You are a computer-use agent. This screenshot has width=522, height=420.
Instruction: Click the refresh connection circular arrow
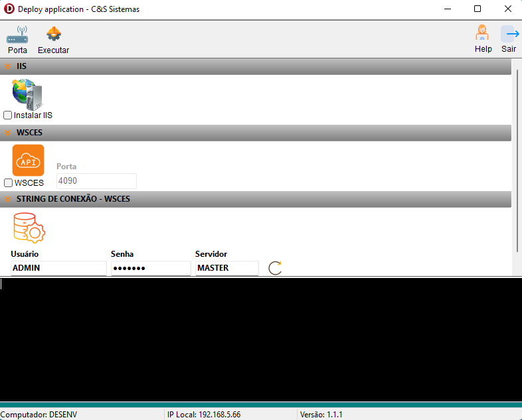pos(275,268)
